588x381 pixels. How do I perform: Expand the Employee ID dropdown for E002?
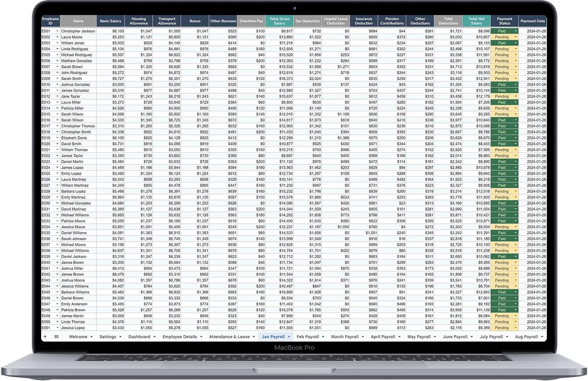click(x=57, y=37)
